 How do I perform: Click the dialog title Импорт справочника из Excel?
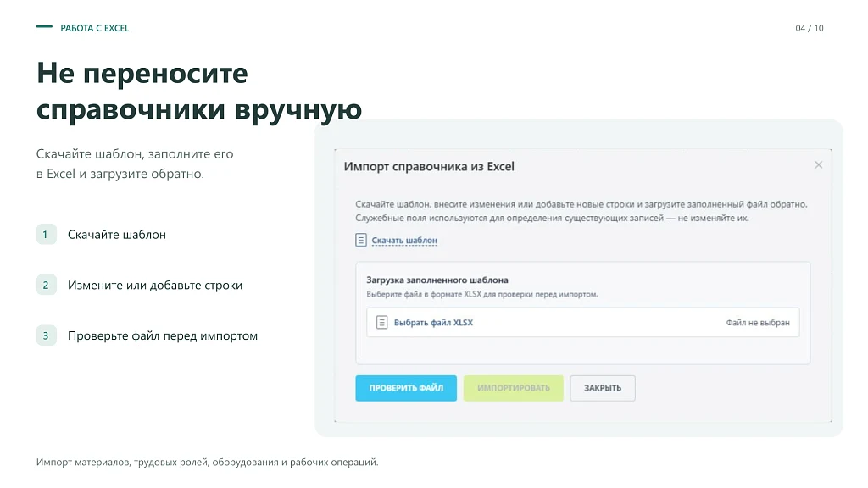[x=429, y=167]
